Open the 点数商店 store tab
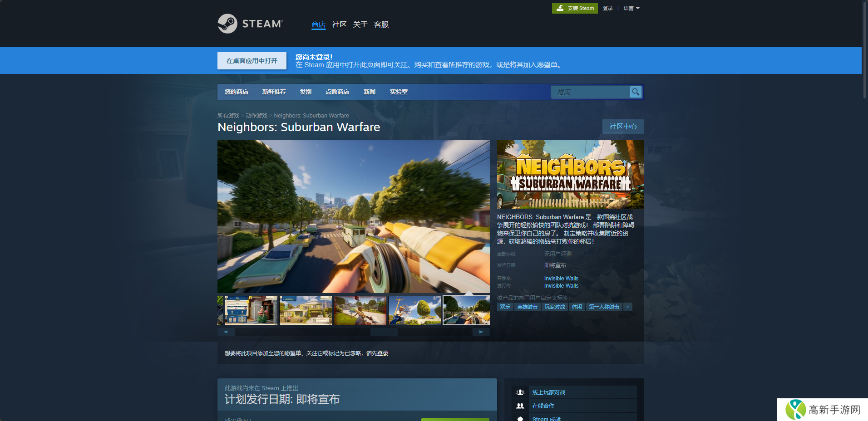 pyautogui.click(x=337, y=92)
